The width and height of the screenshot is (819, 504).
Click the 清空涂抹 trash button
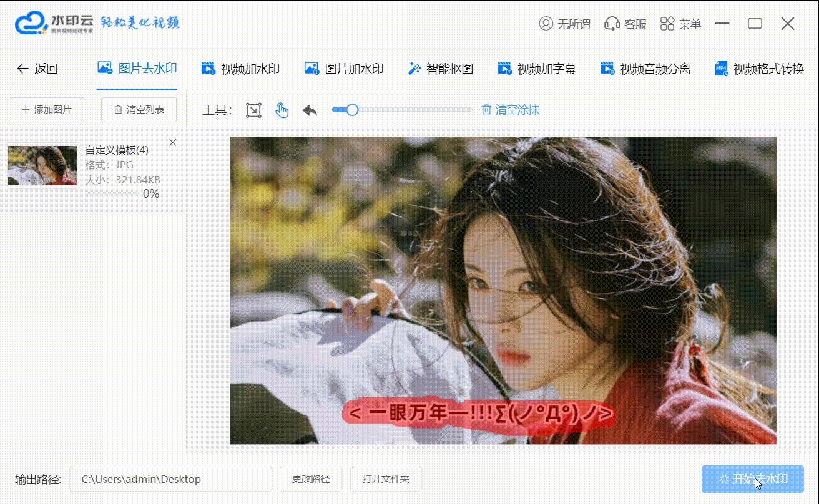pos(510,110)
